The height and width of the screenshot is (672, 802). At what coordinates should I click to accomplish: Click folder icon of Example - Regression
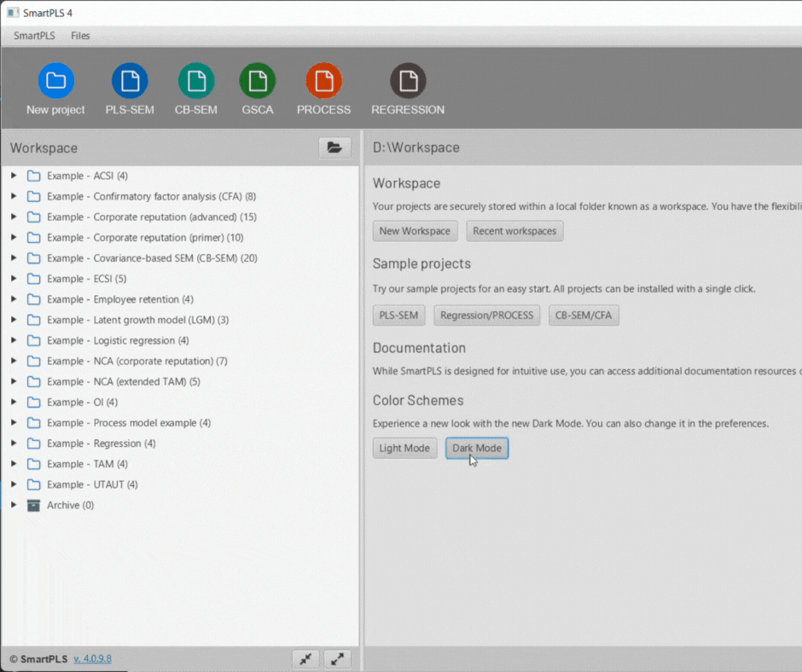tap(34, 443)
